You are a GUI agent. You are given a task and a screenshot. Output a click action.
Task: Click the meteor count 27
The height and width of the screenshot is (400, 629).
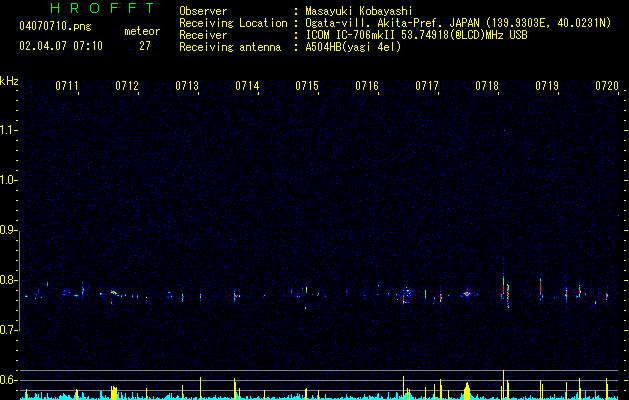click(145, 46)
